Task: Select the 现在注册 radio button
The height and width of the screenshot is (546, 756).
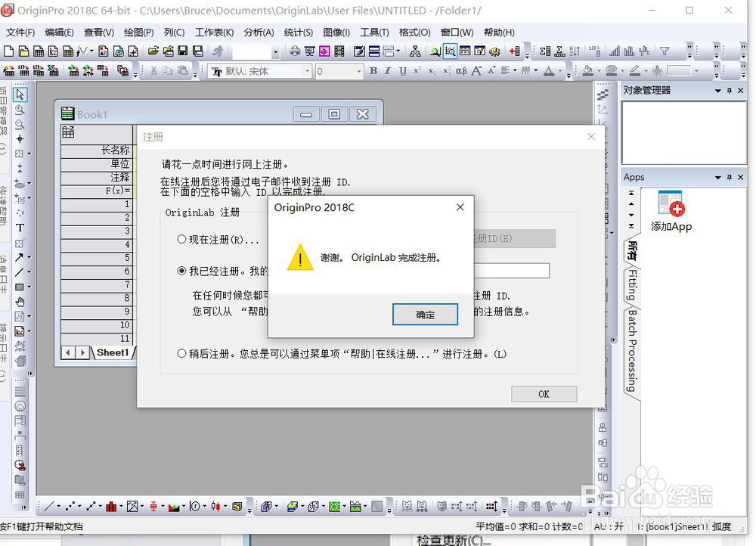Action: [x=181, y=239]
